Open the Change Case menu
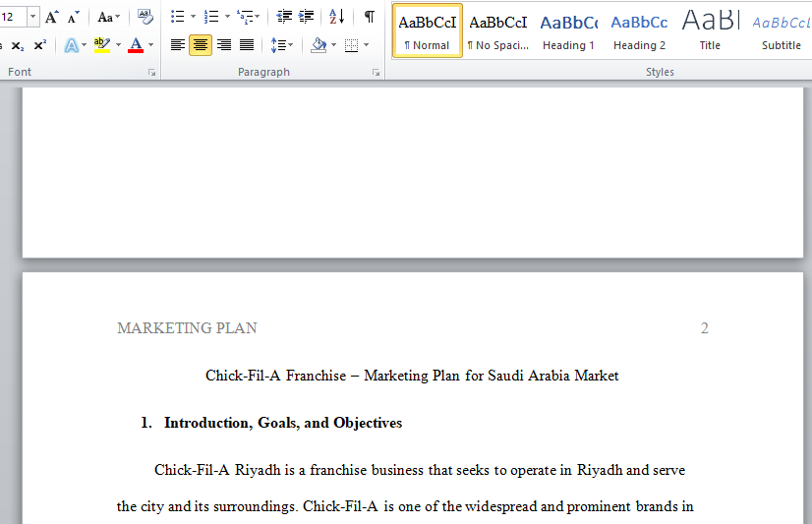The height and width of the screenshot is (524, 812). tap(109, 17)
